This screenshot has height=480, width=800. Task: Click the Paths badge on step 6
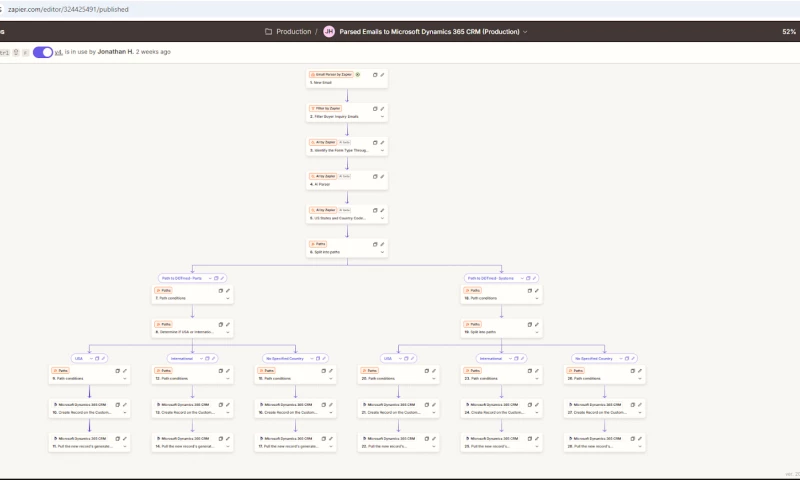tap(318, 244)
